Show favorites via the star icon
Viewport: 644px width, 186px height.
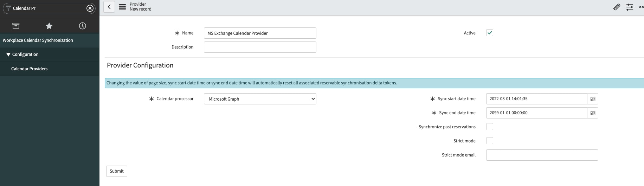point(49,26)
